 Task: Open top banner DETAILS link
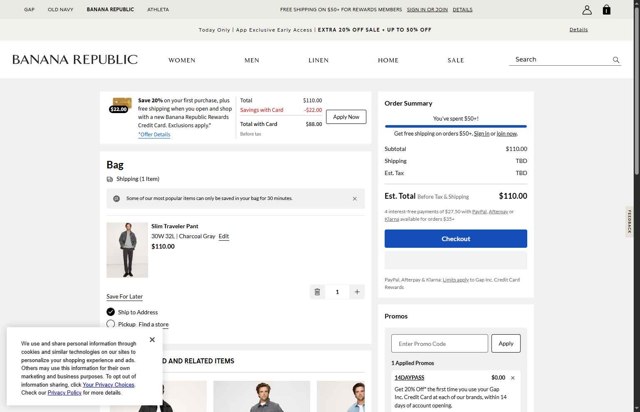point(462,9)
